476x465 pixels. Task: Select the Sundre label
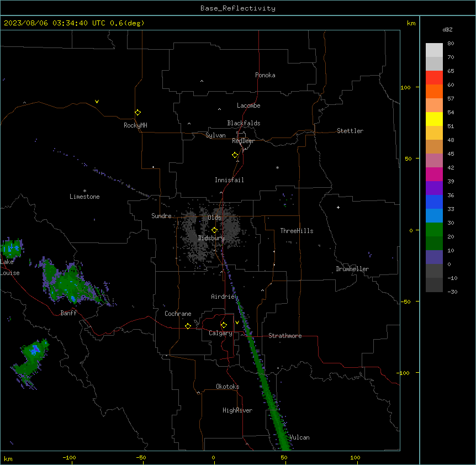pos(161,216)
